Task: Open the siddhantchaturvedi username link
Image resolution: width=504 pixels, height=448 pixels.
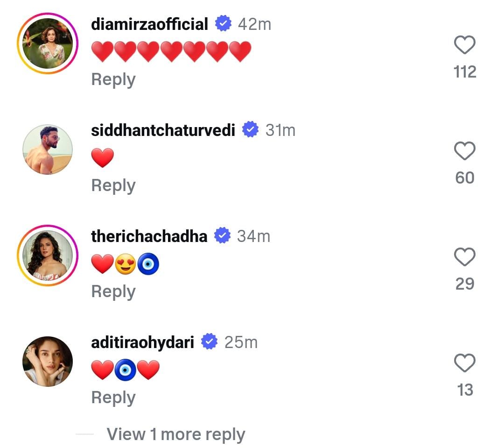Action: pos(163,130)
